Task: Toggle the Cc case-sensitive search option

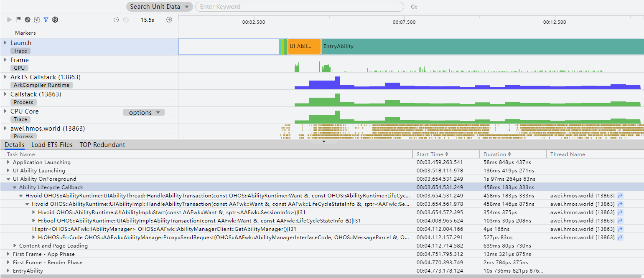Action: (414, 7)
